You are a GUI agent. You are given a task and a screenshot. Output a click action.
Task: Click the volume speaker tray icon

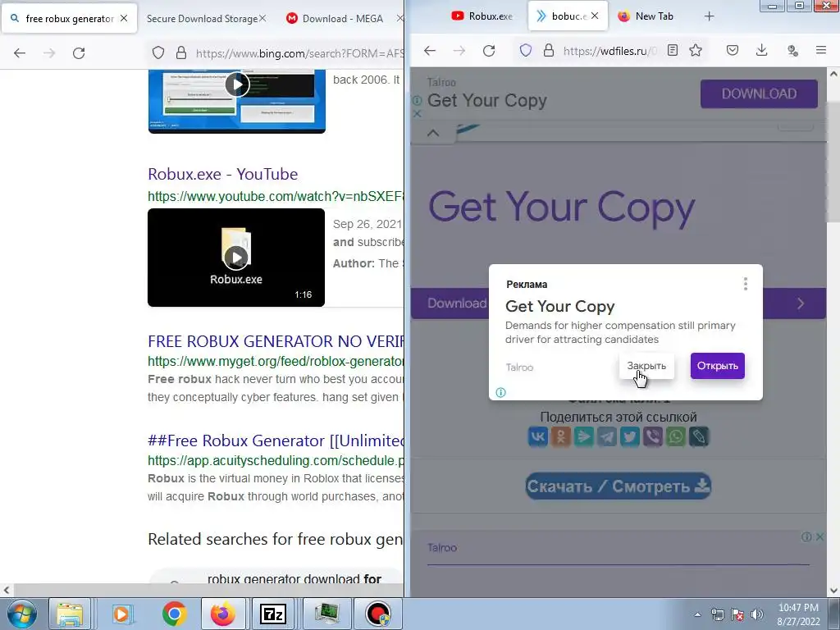(756, 614)
